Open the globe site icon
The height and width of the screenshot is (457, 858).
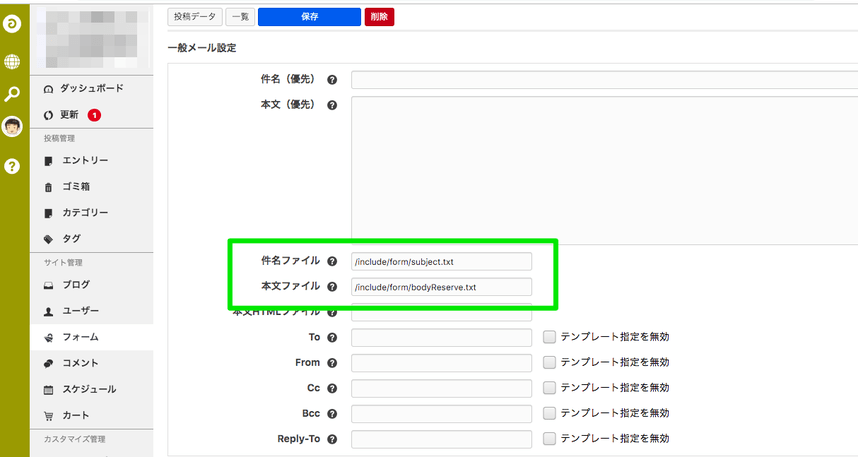(13, 62)
